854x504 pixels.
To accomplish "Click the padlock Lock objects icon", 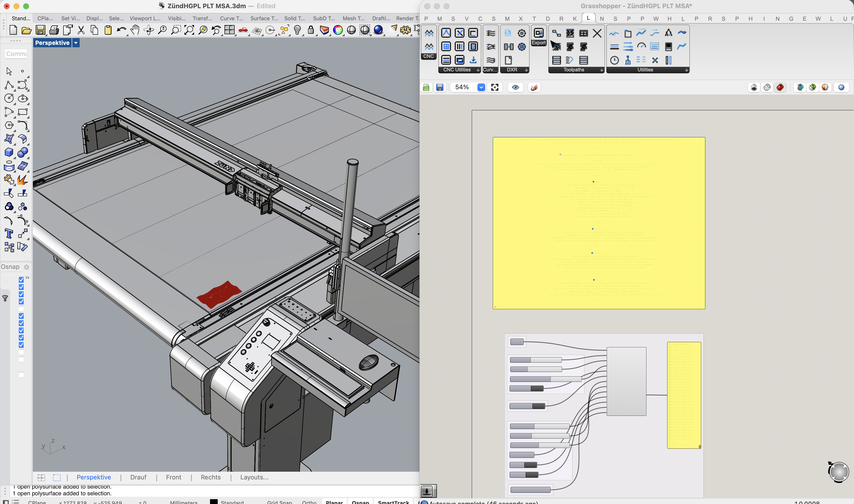I will (x=311, y=30).
